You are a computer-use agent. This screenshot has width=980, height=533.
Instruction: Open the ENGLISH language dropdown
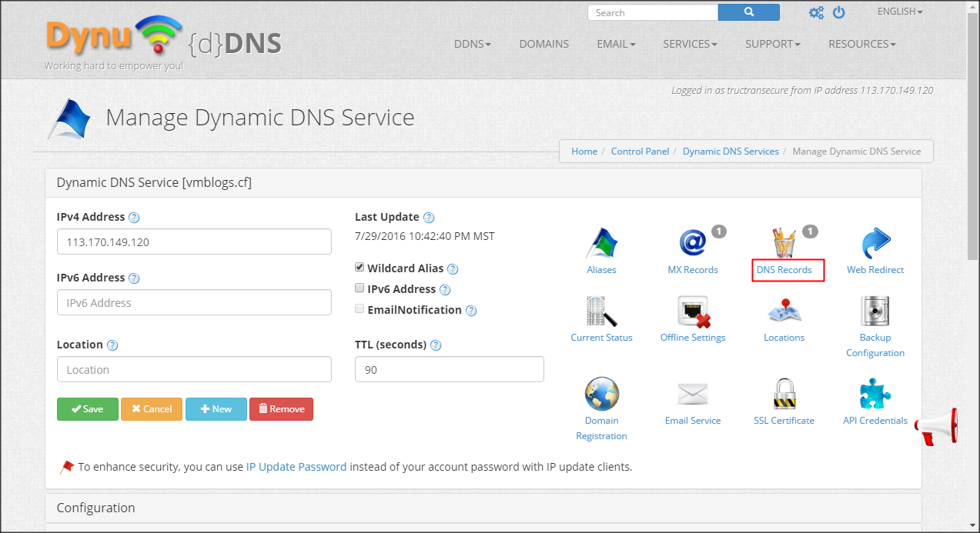click(x=899, y=12)
